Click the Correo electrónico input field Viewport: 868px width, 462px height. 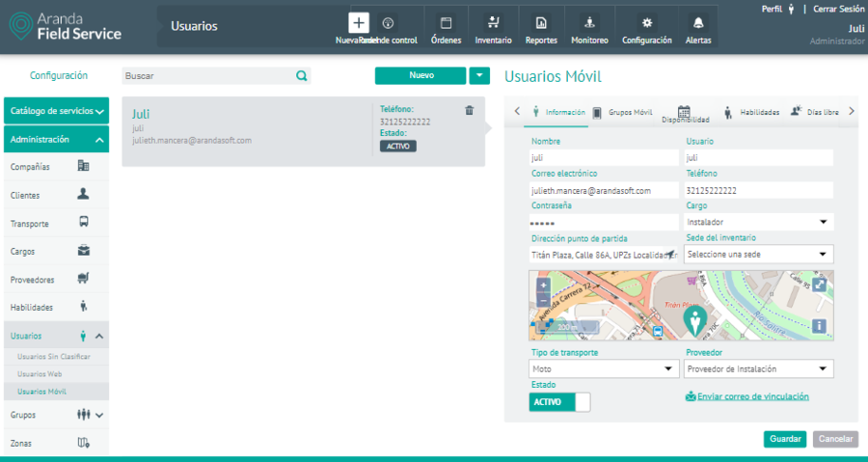[x=603, y=191]
